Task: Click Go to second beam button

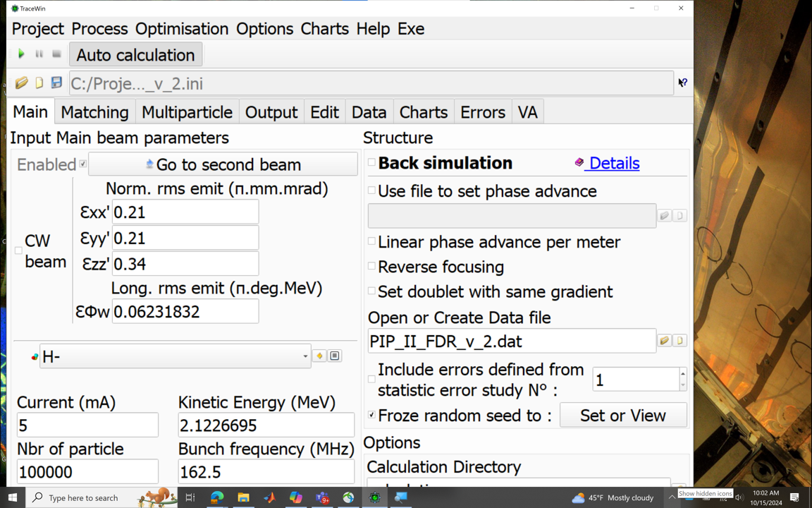Action: 223,164
